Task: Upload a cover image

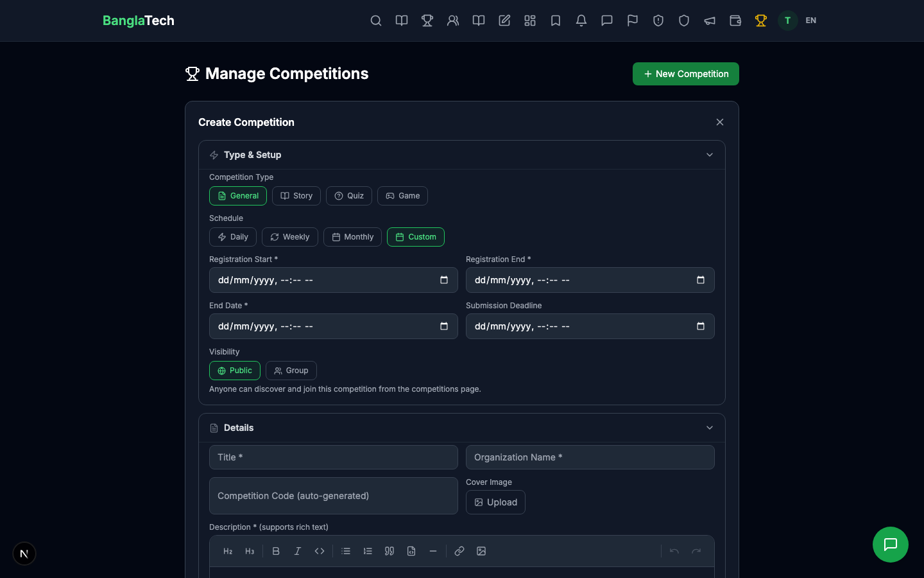Action: point(495,502)
